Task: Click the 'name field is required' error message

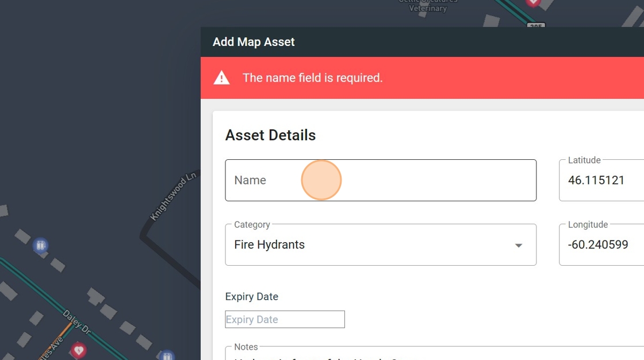Action: [312, 78]
